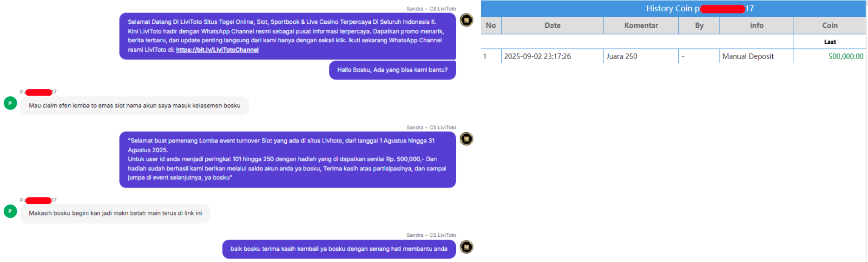The height and width of the screenshot is (262, 868).
Task: Select the 'Makasih bosku begini kan' message
Action: click(x=115, y=213)
